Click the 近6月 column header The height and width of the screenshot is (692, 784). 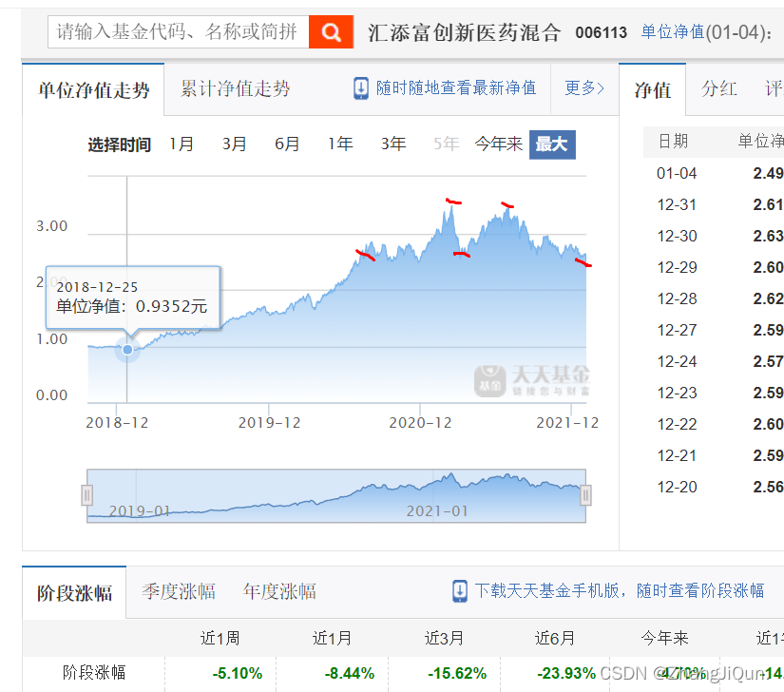point(555,639)
